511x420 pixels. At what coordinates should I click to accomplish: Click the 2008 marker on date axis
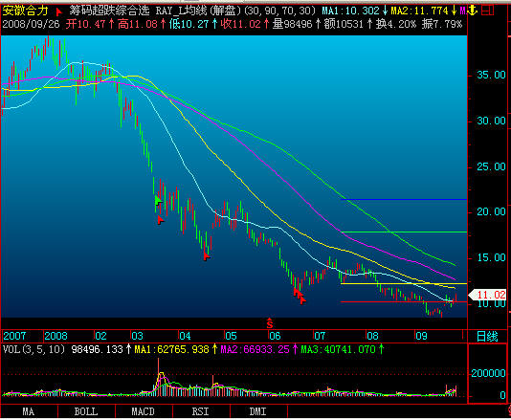click(56, 336)
